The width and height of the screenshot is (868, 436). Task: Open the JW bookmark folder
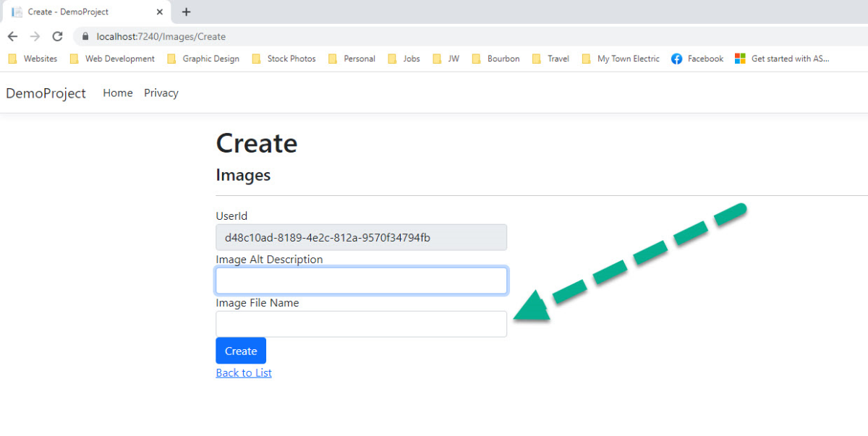pyautogui.click(x=446, y=59)
